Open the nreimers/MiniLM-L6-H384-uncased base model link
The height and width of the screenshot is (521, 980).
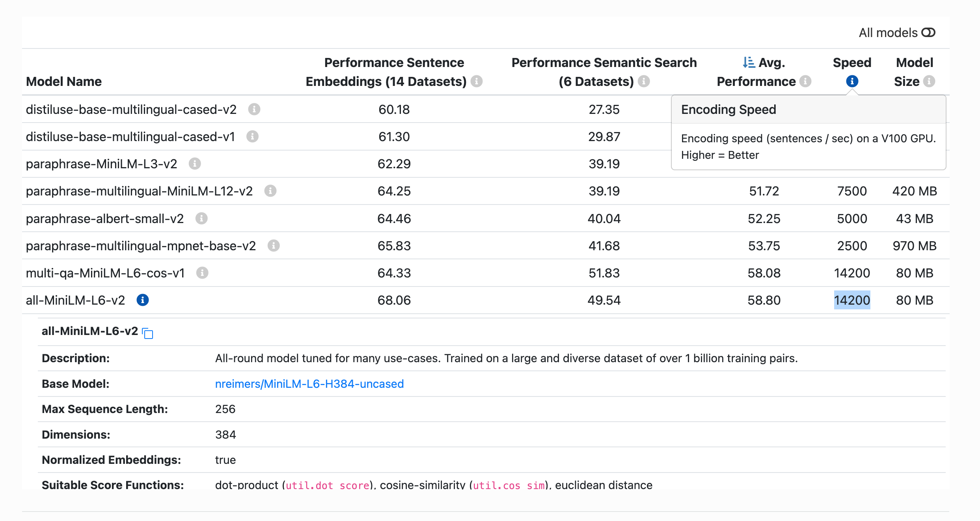pyautogui.click(x=309, y=383)
